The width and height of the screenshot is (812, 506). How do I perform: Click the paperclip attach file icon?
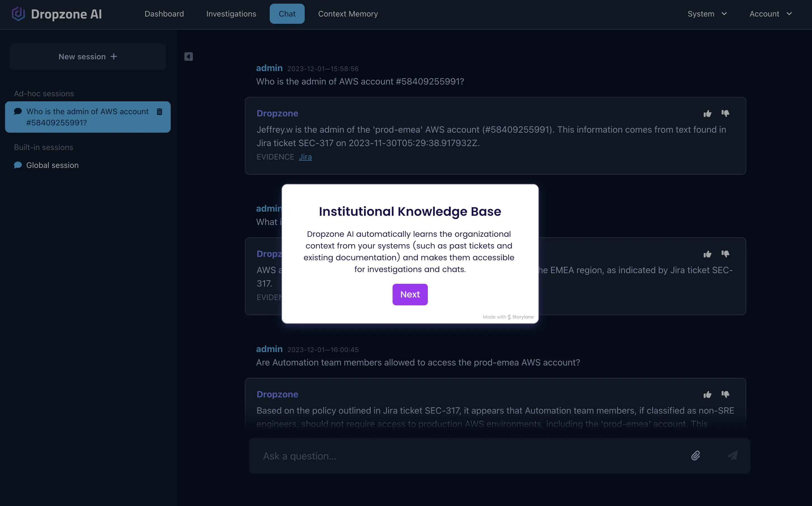[696, 456]
